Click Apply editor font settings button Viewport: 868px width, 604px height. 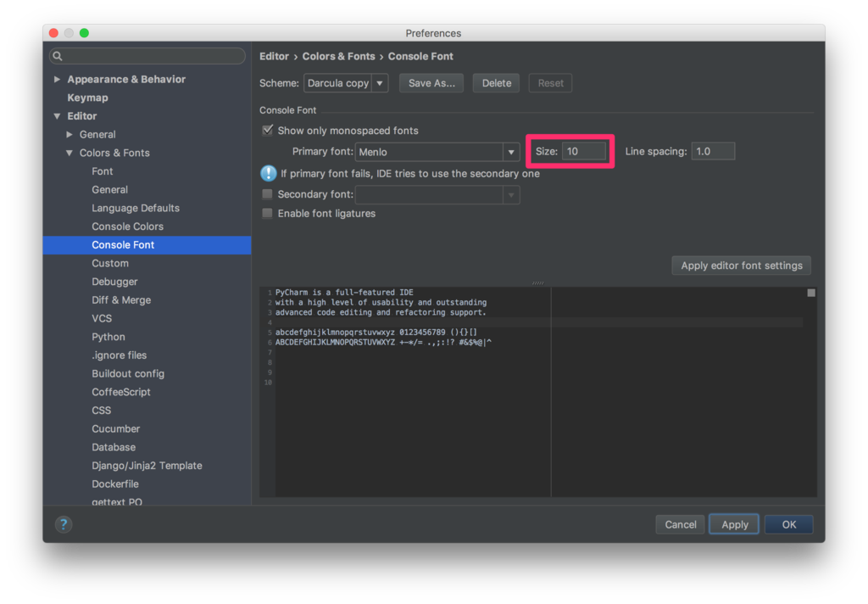(x=741, y=266)
